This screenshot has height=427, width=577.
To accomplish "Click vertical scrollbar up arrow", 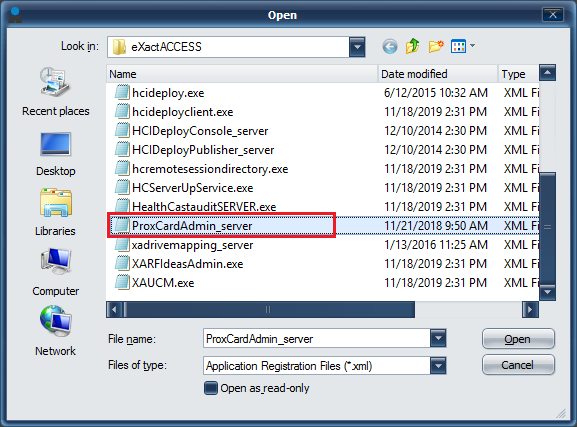I will (548, 73).
